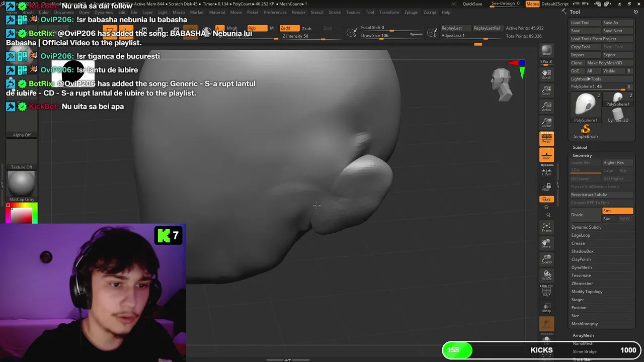
Task: Click Reconstruct Subdiv button
Action: click(601, 195)
